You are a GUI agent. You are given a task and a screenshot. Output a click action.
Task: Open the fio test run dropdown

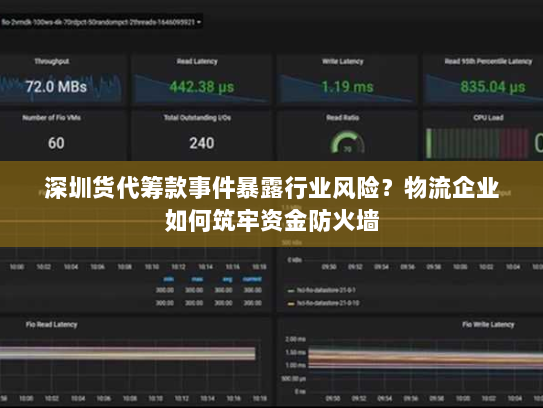click(101, 22)
